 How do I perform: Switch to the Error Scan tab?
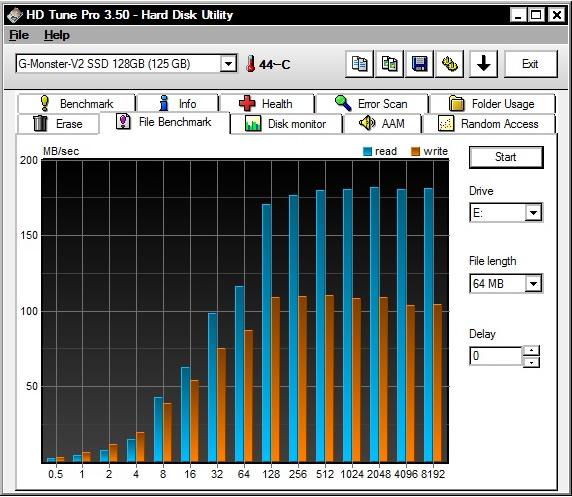coord(372,104)
